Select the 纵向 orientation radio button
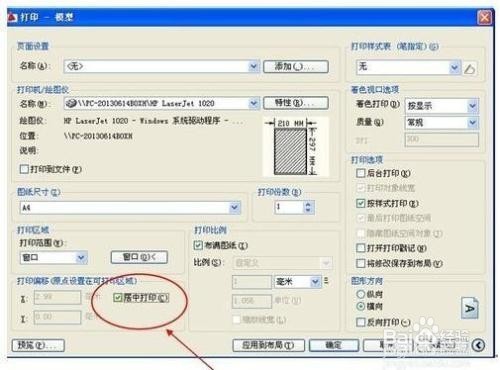500x370 pixels. tap(361, 294)
